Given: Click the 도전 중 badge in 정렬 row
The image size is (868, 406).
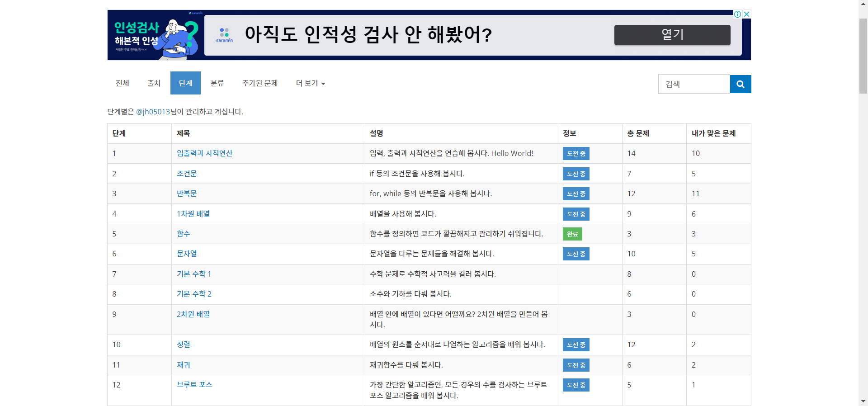Looking at the screenshot, I should click(x=576, y=345).
